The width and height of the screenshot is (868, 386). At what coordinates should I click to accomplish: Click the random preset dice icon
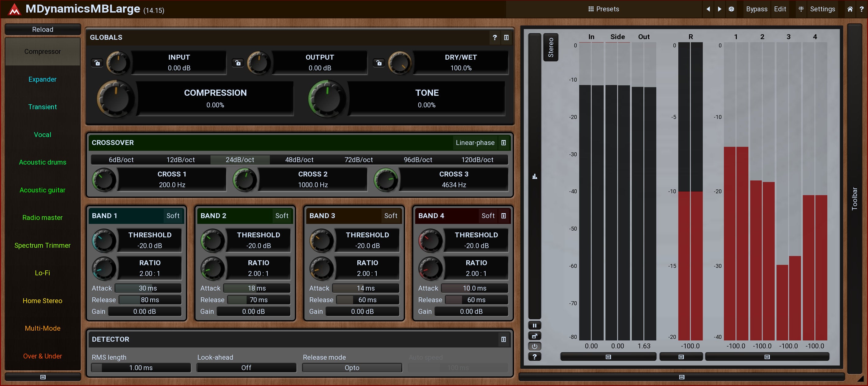click(x=731, y=9)
